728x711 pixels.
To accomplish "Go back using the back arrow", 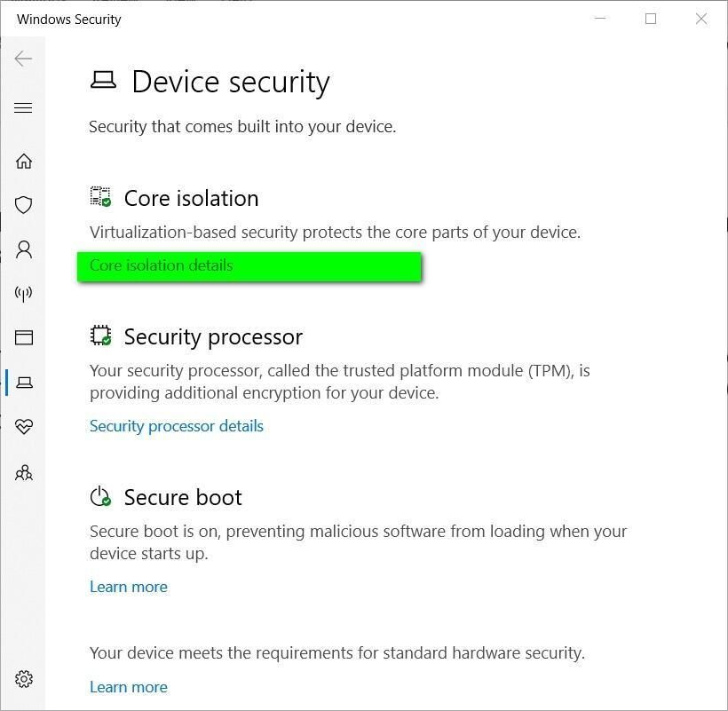I will [x=21, y=59].
